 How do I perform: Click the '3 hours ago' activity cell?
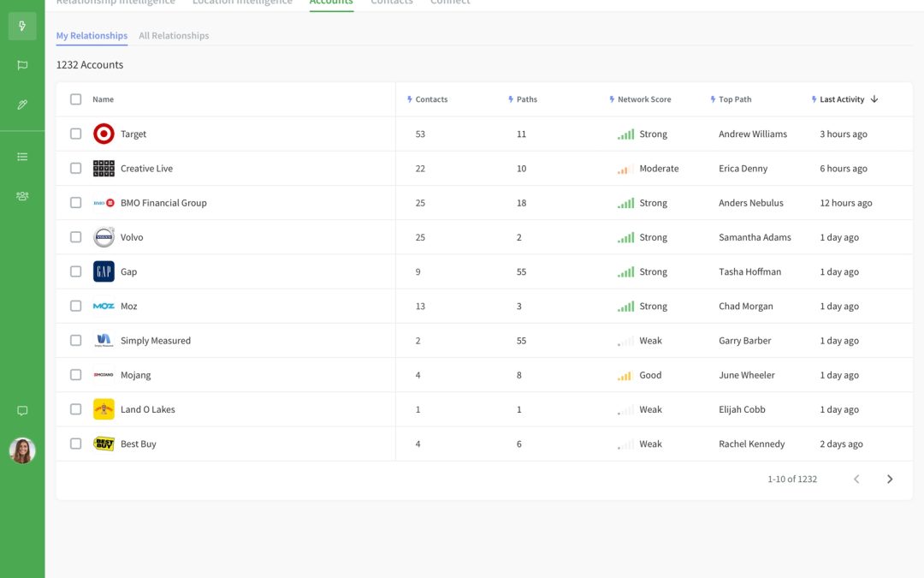pyautogui.click(x=844, y=134)
